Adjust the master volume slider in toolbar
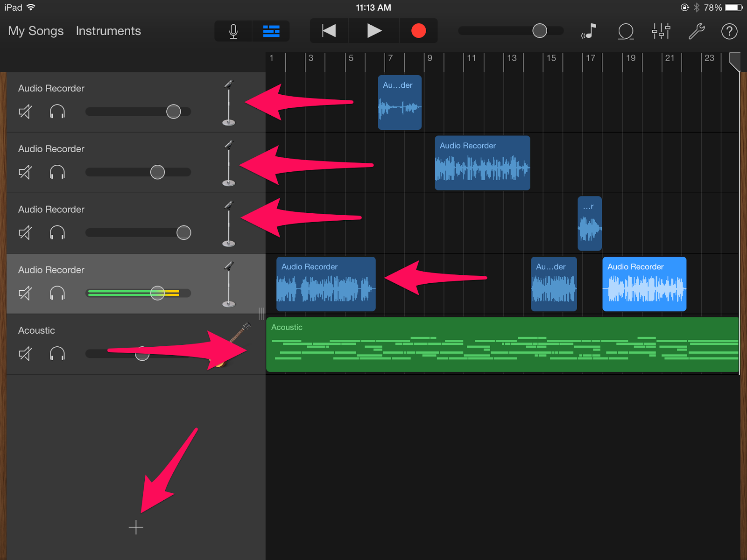This screenshot has height=560, width=747. pyautogui.click(x=511, y=31)
